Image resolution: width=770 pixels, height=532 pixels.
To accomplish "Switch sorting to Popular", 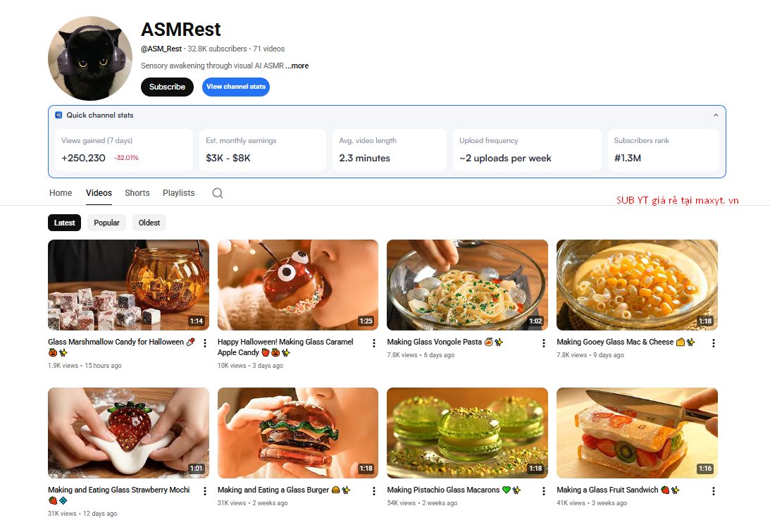I will click(x=106, y=223).
